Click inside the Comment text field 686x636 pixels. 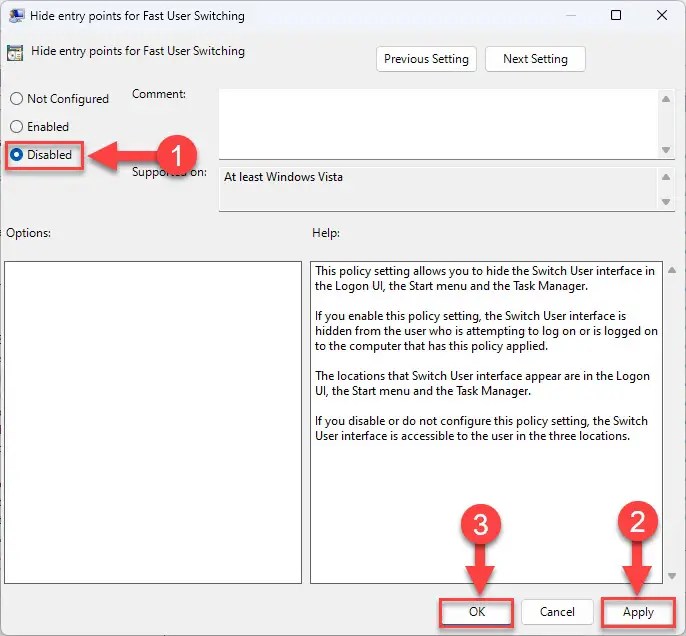point(439,124)
